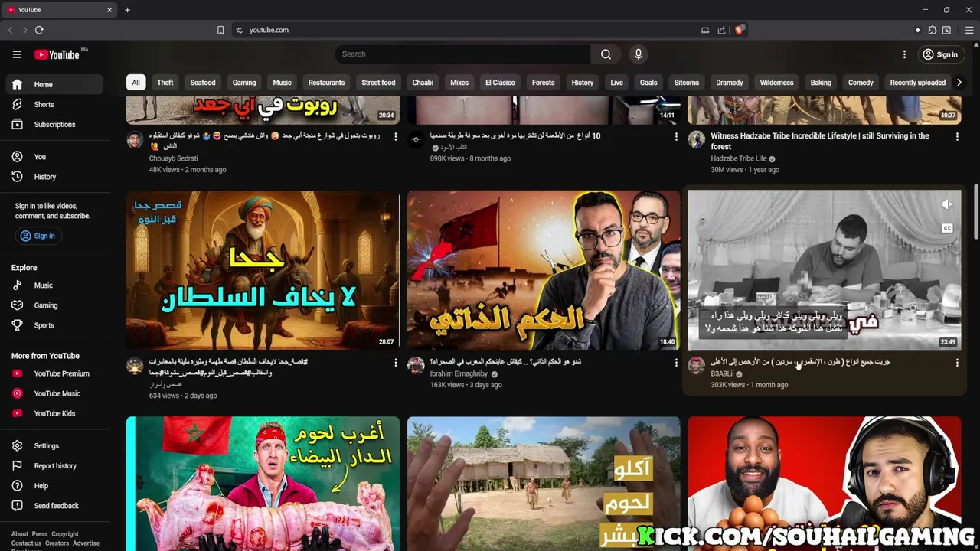Start voice search with microphone icon
The height and width of the screenshot is (551, 980).
(x=639, y=54)
